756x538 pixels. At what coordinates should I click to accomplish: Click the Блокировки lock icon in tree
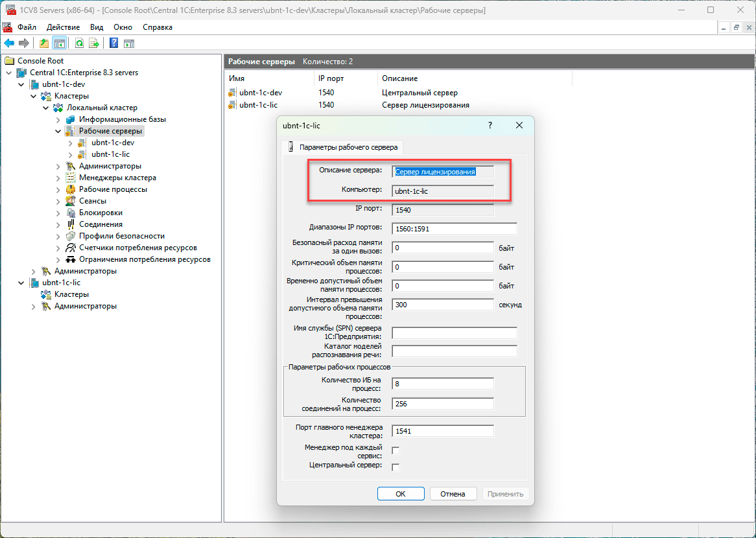(71, 213)
